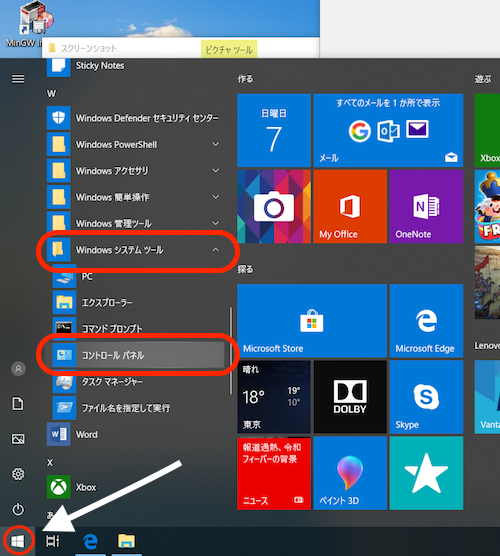Expand the Windows 管理ツール folder
The width and height of the screenshot is (500, 556).
135,223
